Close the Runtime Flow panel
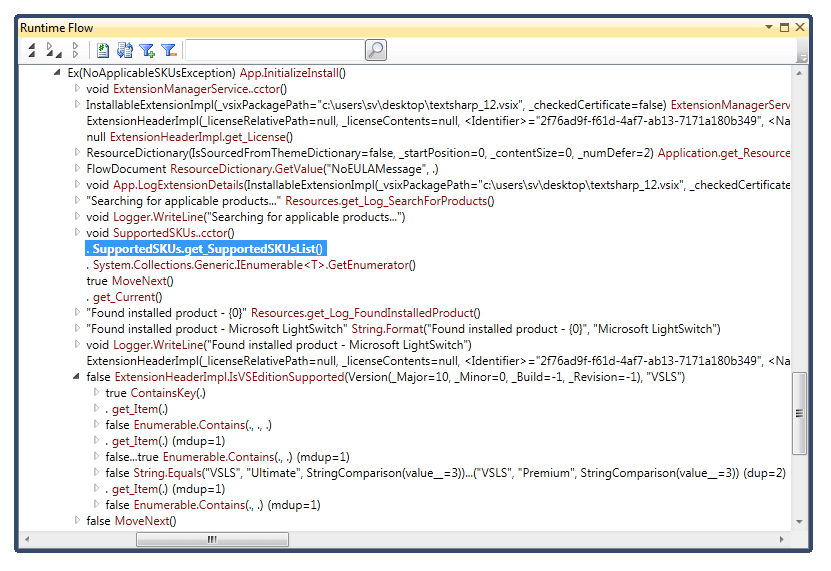Screen dimensions: 831x571 tap(800, 27)
